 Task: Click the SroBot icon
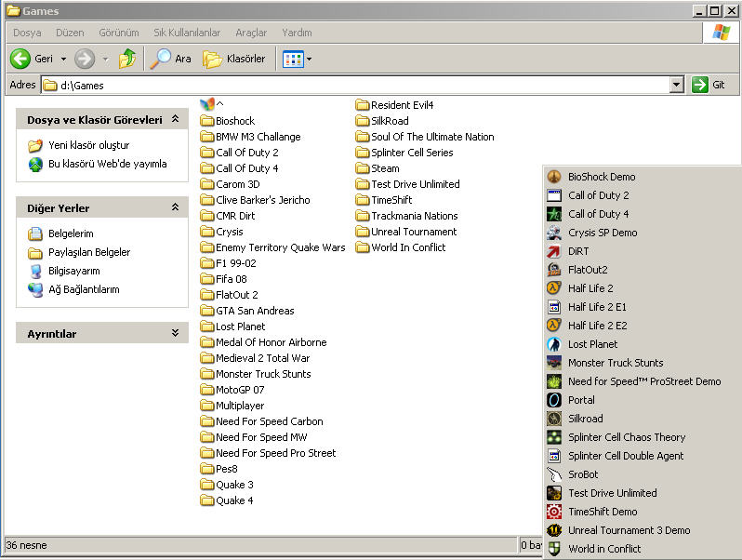click(554, 474)
